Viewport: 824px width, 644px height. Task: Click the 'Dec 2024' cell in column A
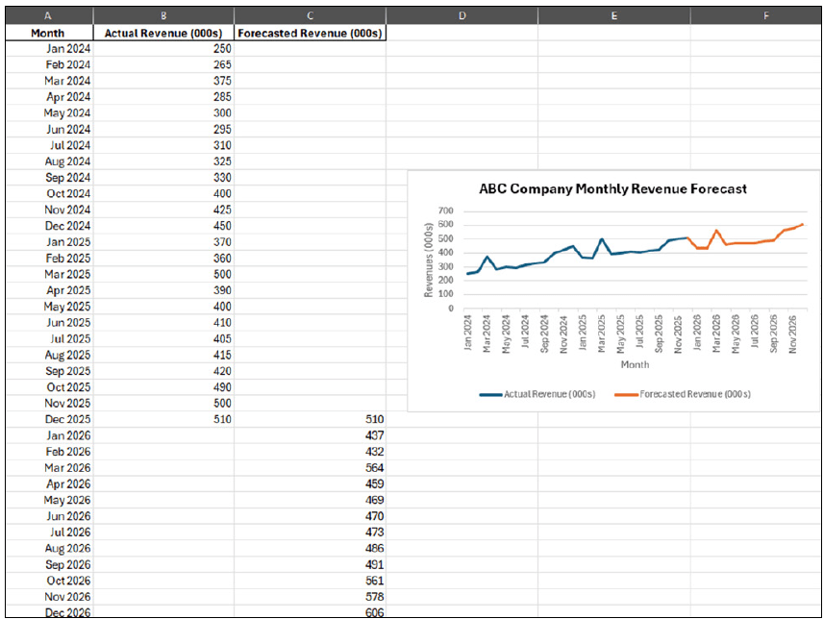[67, 226]
